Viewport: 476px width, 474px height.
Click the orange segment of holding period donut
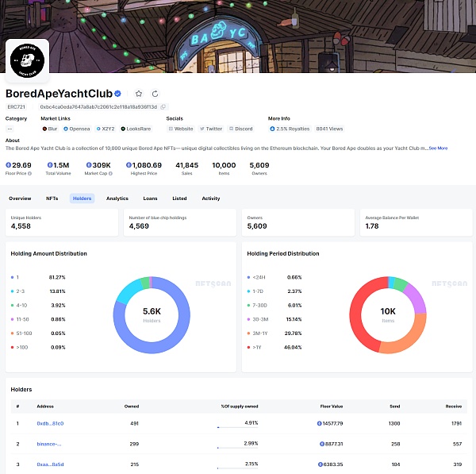tap(407, 342)
